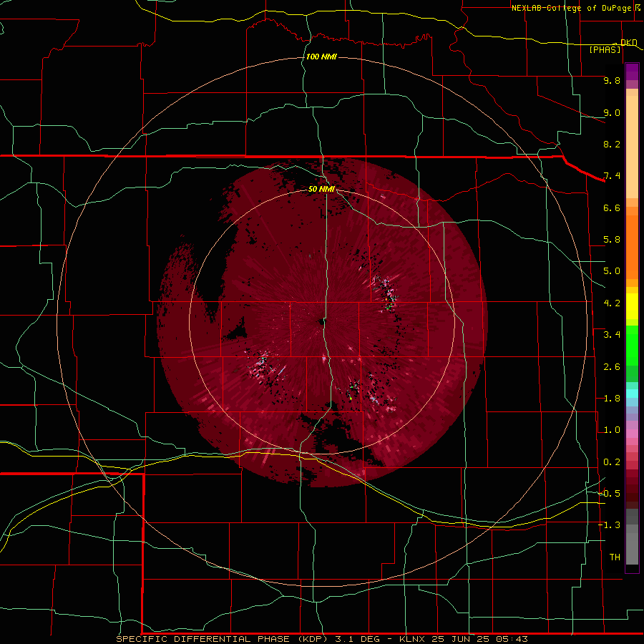
Task: Click the [PHAS] legend title
Action: tap(605, 49)
